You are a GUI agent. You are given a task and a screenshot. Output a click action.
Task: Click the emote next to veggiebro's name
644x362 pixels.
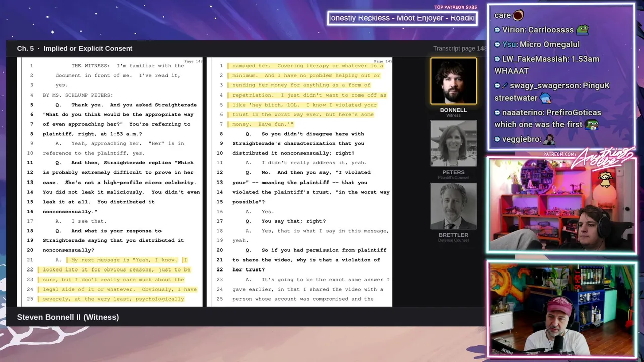[549, 139]
